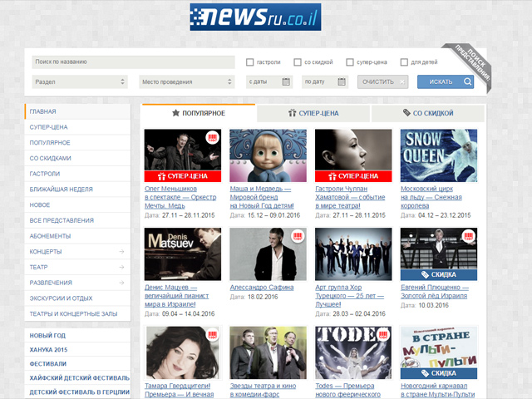Click the ОЧИСТИТЬ button
Image resolution: width=532 pixels, height=399 pixels.
[382, 81]
